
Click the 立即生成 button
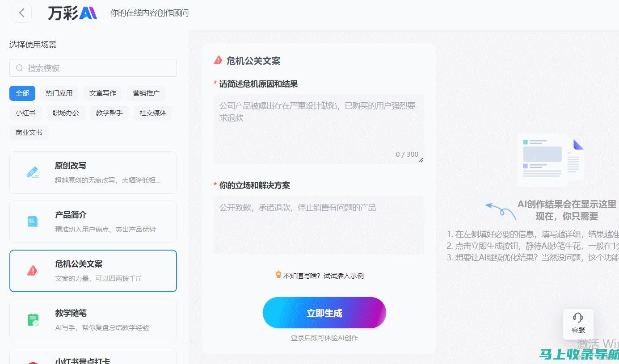(324, 313)
